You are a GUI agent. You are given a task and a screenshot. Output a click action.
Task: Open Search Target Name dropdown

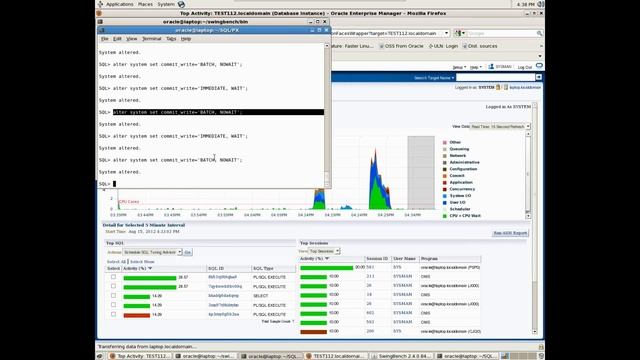coord(434,78)
